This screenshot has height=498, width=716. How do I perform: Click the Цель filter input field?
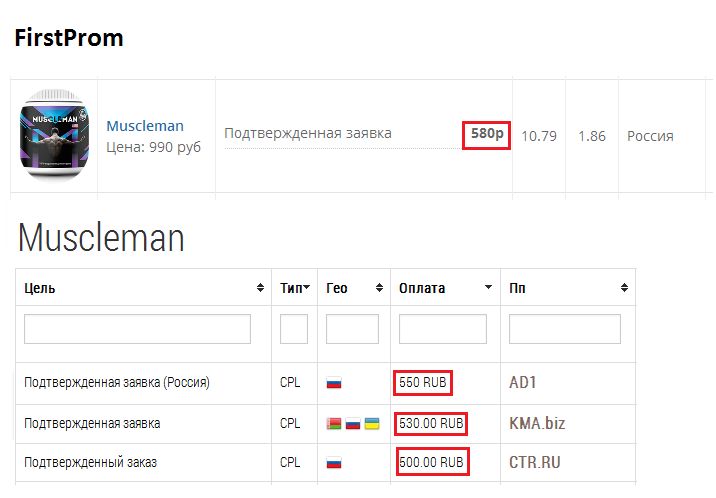pos(137,329)
